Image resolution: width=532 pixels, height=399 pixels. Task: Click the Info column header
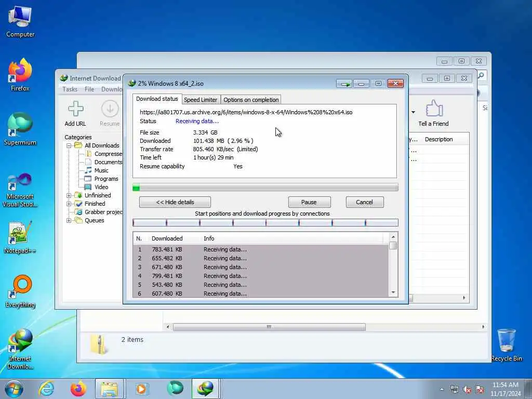click(209, 238)
